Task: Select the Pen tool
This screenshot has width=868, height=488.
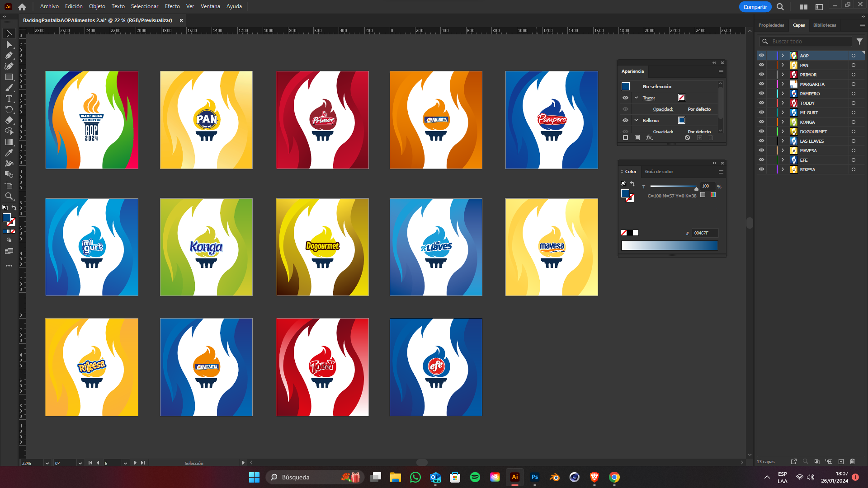Action: pyautogui.click(x=9, y=55)
